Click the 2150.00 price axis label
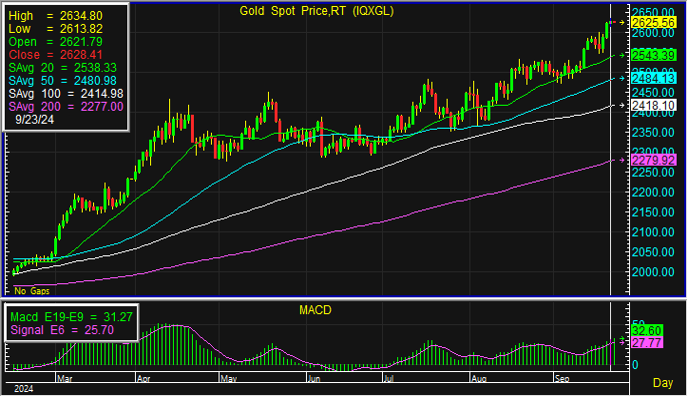 [x=653, y=212]
